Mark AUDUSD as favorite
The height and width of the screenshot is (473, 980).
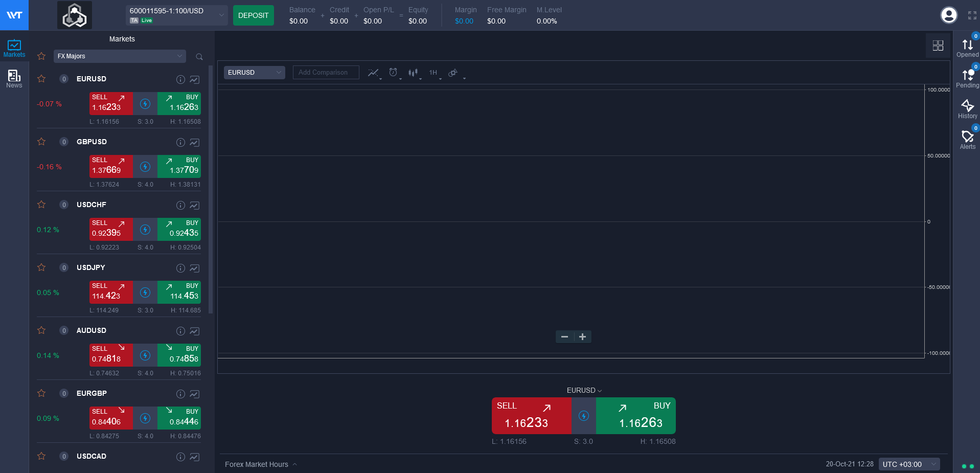coord(41,330)
